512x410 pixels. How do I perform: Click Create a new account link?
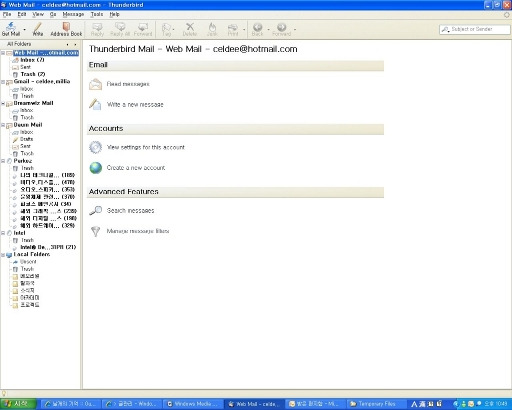tap(136, 168)
